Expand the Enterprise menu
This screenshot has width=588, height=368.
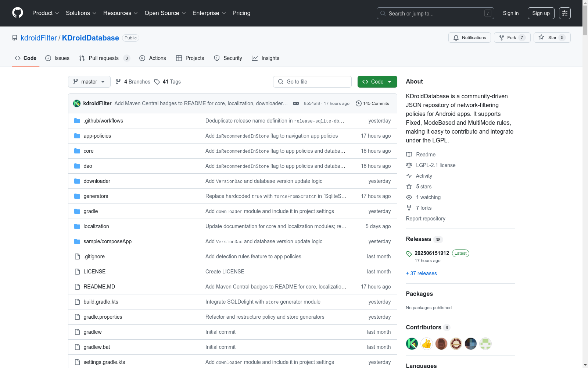click(209, 13)
